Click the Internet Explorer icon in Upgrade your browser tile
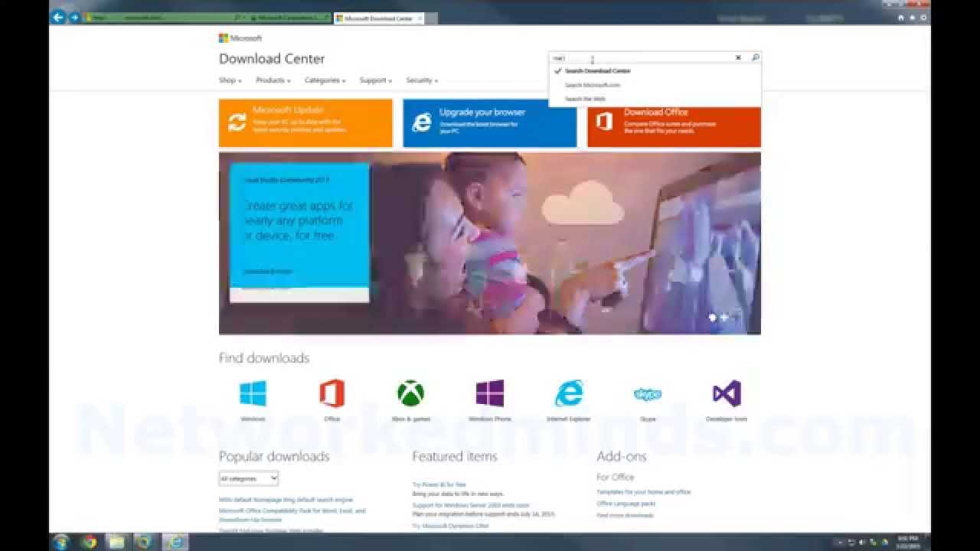Viewport: 980px width, 551px height. 422,122
